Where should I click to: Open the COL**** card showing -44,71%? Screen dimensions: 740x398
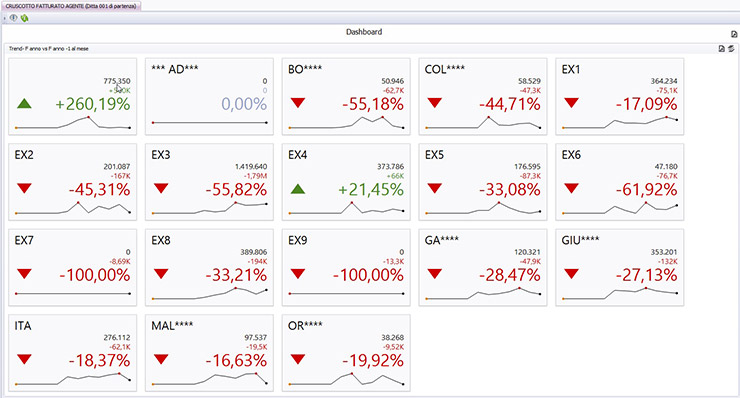click(x=483, y=97)
